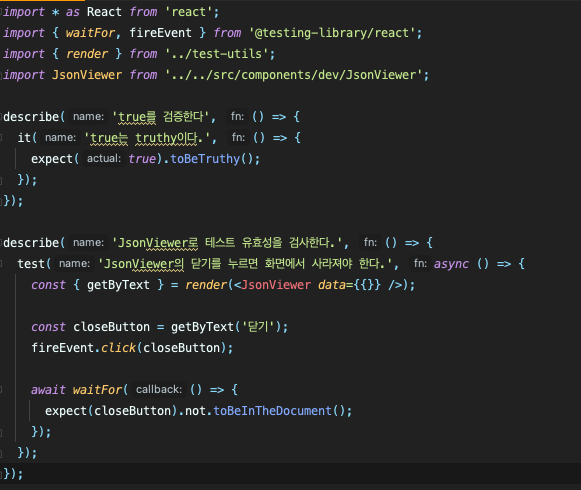The image size is (581, 490).
Task: Click 'JsonViewer의 닫기를 누르면 화면에서 사라져야 한다.' string
Action: point(245,264)
